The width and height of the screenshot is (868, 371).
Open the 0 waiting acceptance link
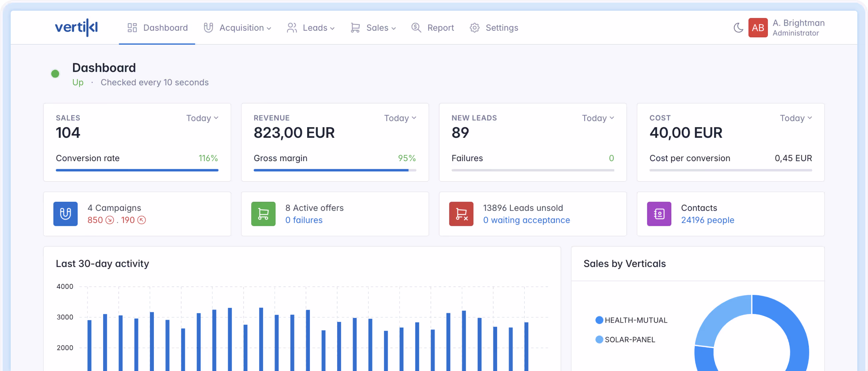(x=526, y=220)
